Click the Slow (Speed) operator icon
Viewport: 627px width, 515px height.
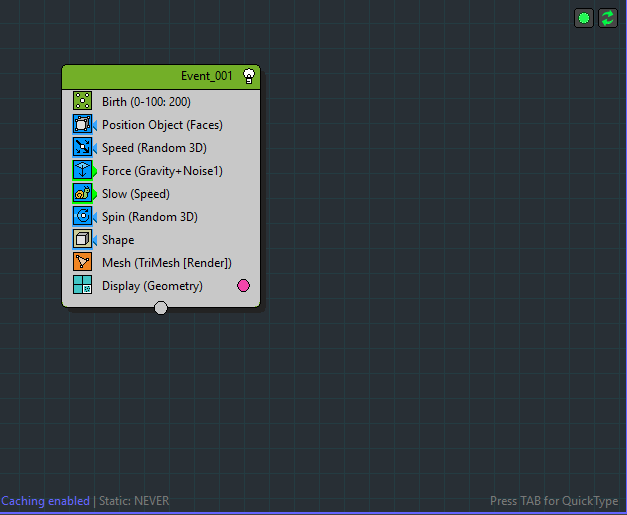(82, 194)
